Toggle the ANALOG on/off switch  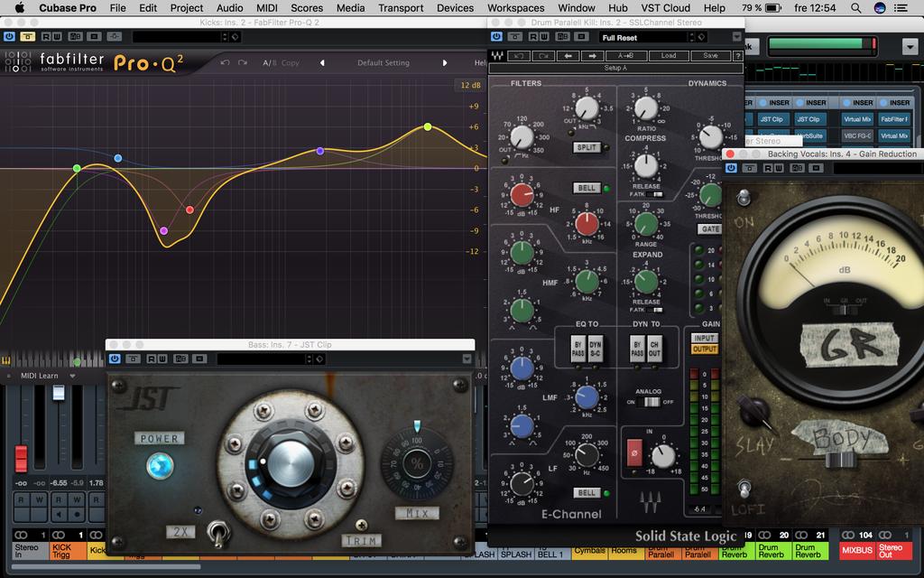[x=651, y=402]
